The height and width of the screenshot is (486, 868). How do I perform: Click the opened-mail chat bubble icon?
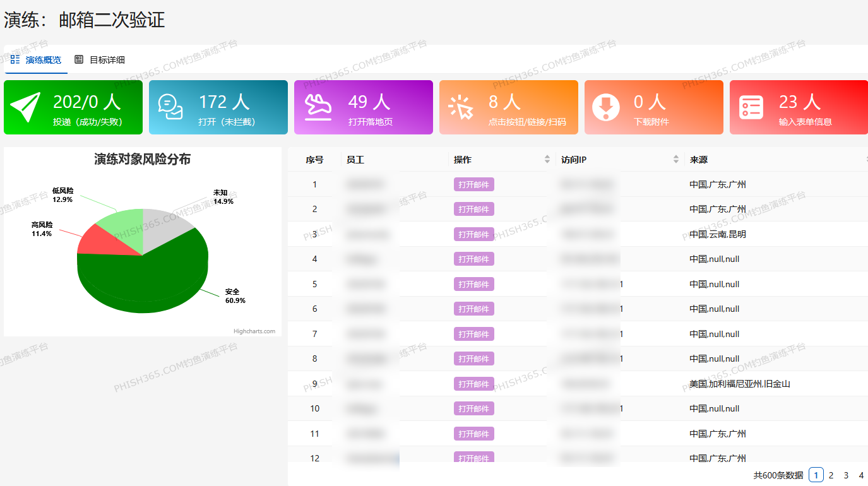pyautogui.click(x=170, y=107)
